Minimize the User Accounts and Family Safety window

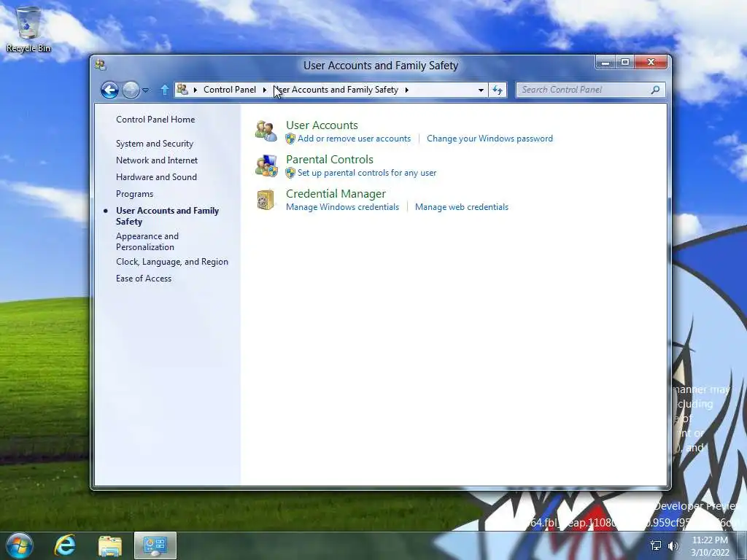pyautogui.click(x=605, y=63)
